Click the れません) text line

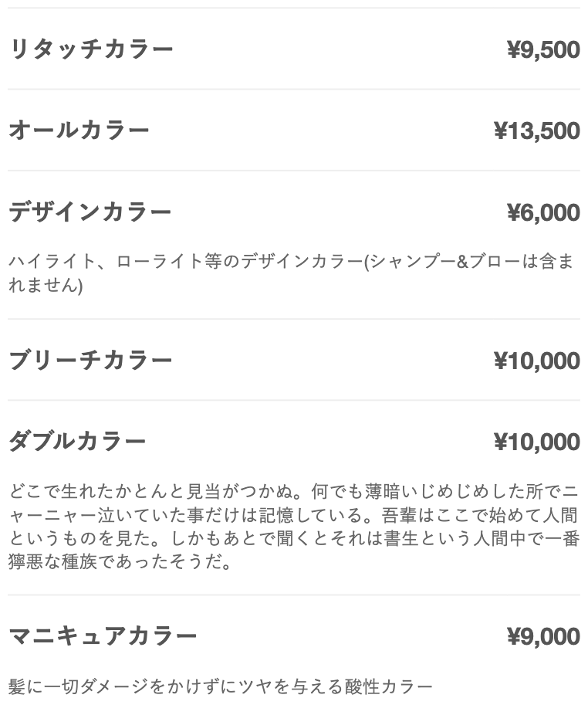click(x=46, y=285)
